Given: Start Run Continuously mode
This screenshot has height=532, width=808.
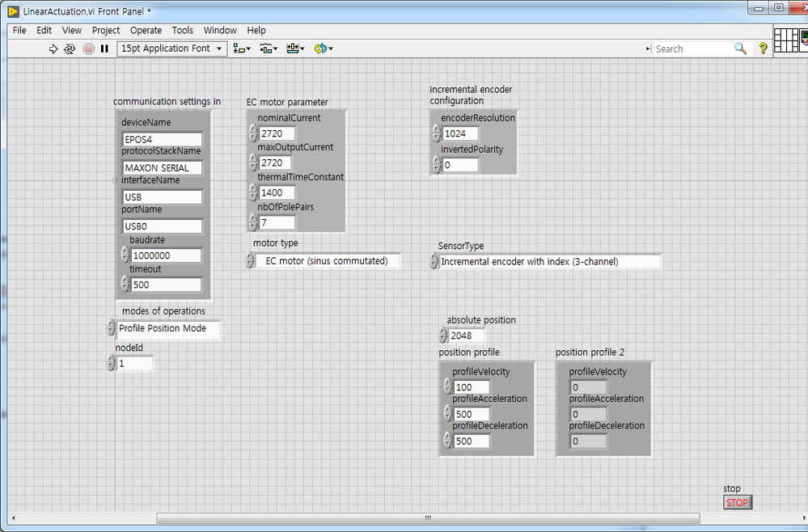Looking at the screenshot, I should [70, 49].
